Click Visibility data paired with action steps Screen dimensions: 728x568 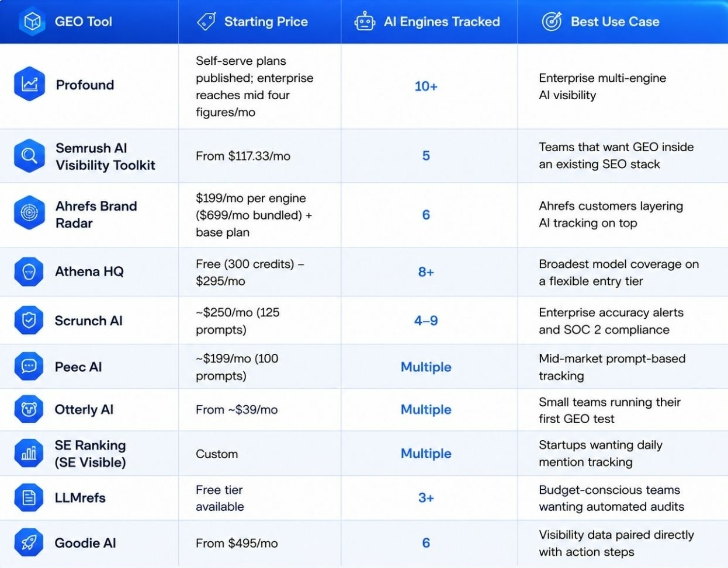pyautogui.click(x=616, y=543)
